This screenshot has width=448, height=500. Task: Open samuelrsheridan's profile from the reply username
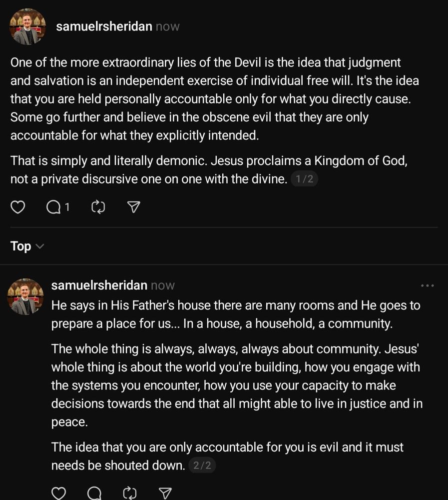(99, 285)
